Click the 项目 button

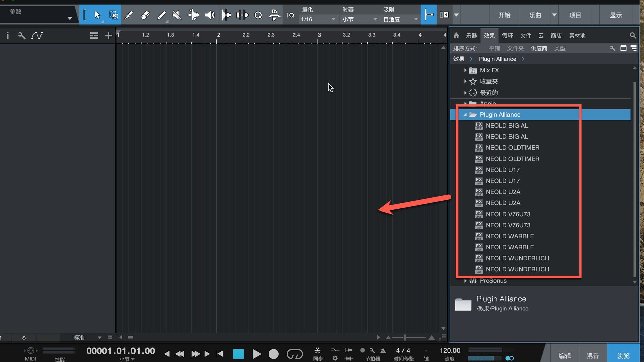(x=575, y=15)
